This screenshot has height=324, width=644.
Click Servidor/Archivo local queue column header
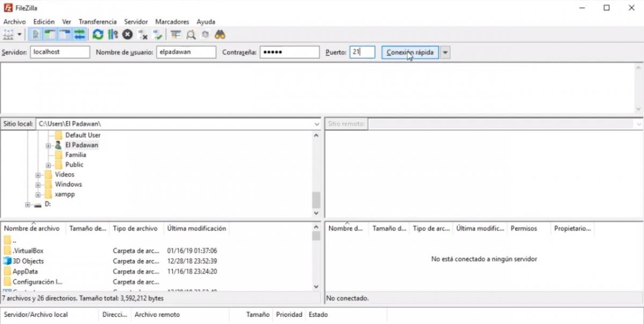[x=36, y=314]
